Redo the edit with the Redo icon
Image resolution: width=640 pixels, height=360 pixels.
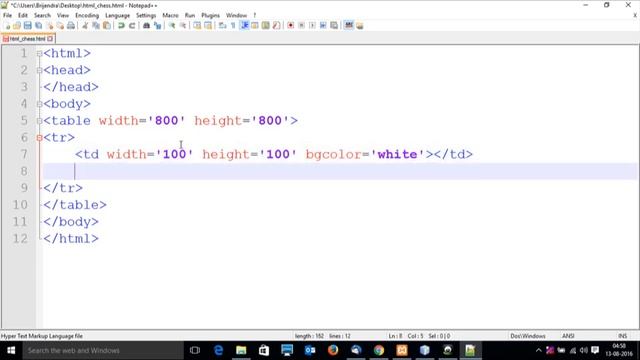(132, 25)
